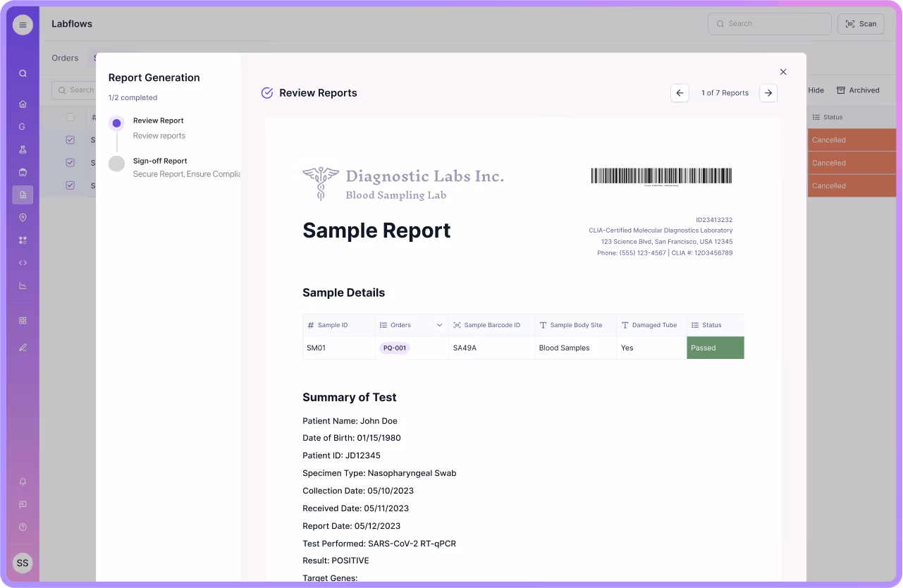Open the Search tool in the sidebar

coord(23,73)
